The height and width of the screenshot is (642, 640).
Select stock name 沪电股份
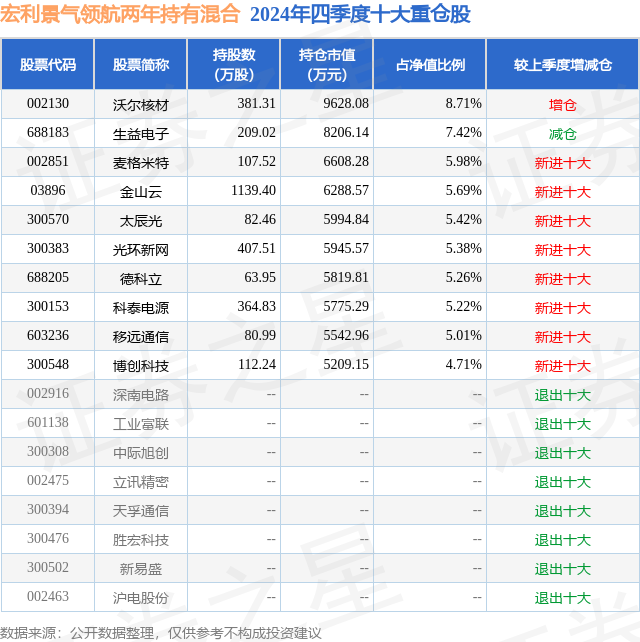[141, 599]
